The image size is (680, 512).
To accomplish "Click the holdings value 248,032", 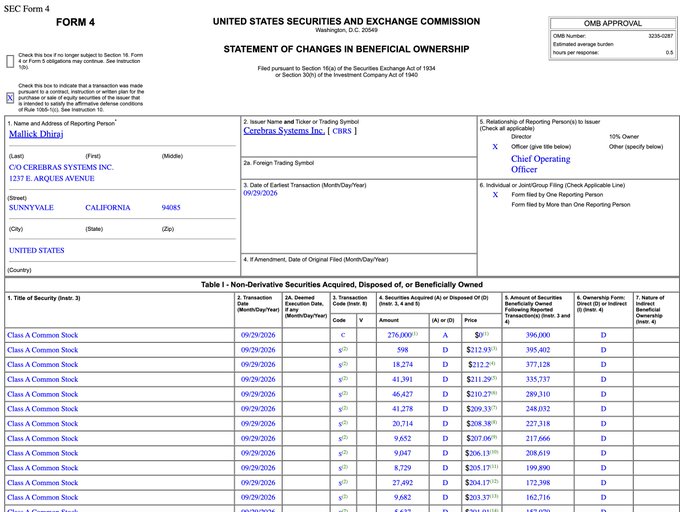I will 538,409.
